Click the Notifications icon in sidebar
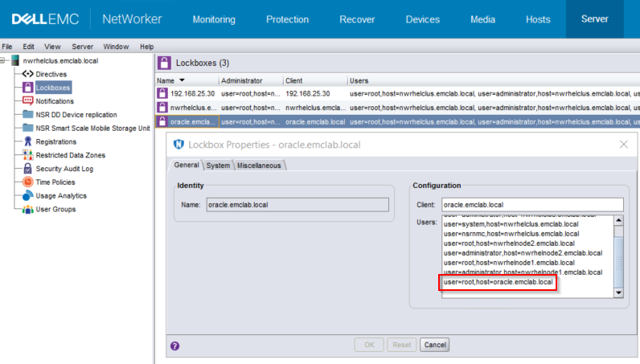 (28, 100)
